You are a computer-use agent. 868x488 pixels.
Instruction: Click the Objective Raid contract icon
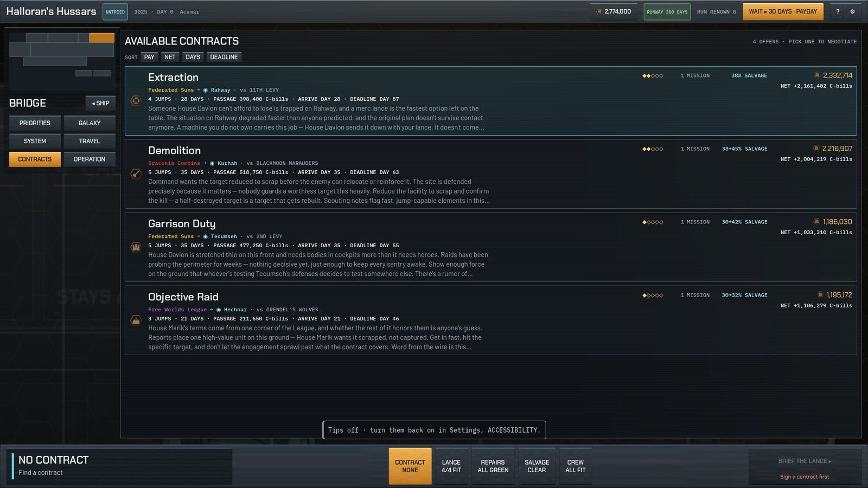pos(136,320)
